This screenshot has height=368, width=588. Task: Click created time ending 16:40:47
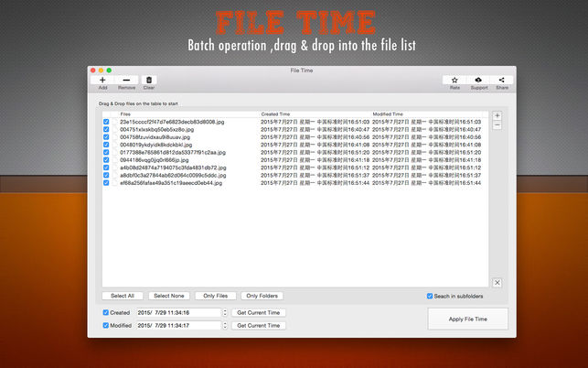pyautogui.click(x=315, y=129)
